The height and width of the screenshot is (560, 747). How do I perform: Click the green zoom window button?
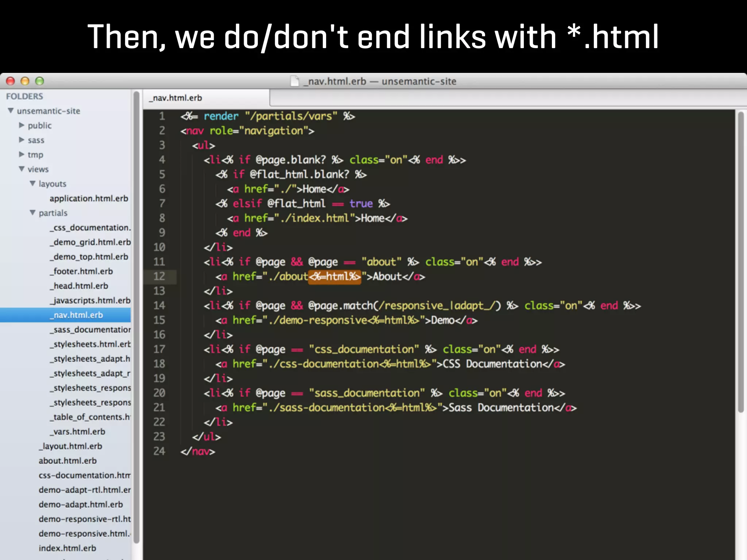[x=39, y=81]
